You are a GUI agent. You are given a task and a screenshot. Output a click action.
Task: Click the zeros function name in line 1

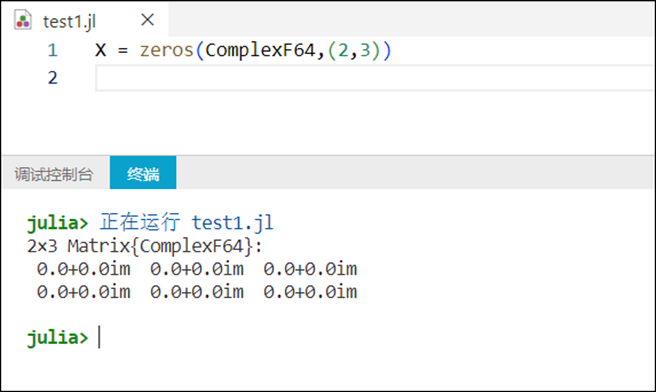point(167,51)
